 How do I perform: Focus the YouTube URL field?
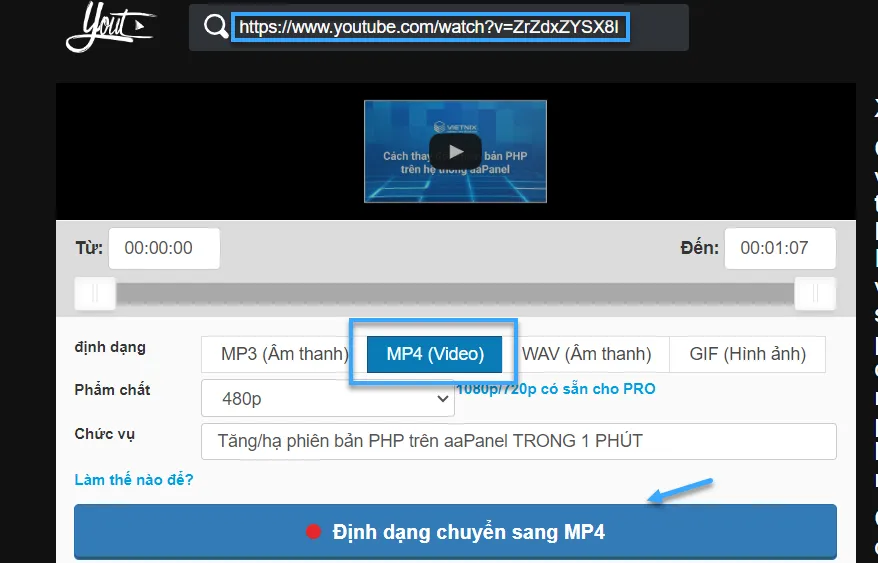click(x=431, y=28)
